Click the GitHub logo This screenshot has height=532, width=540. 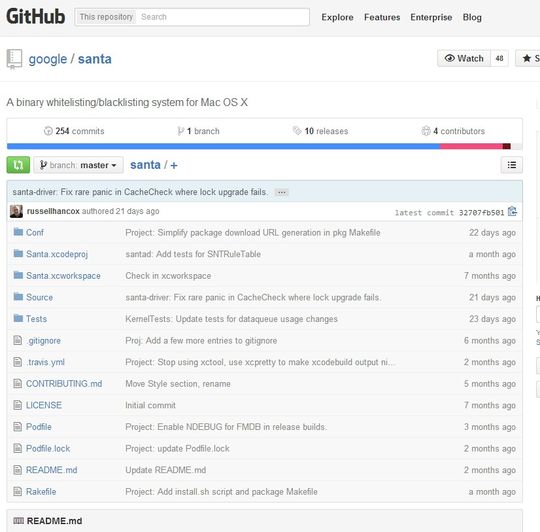tap(35, 17)
